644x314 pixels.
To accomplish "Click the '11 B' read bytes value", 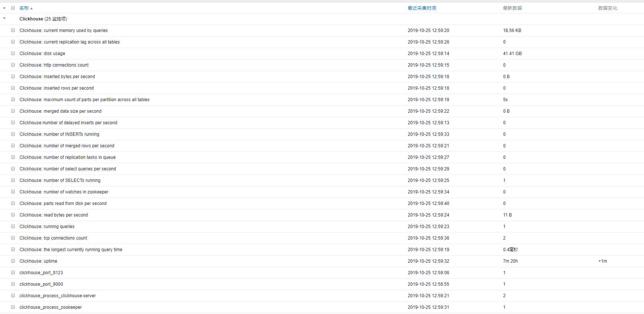I will [507, 215].
